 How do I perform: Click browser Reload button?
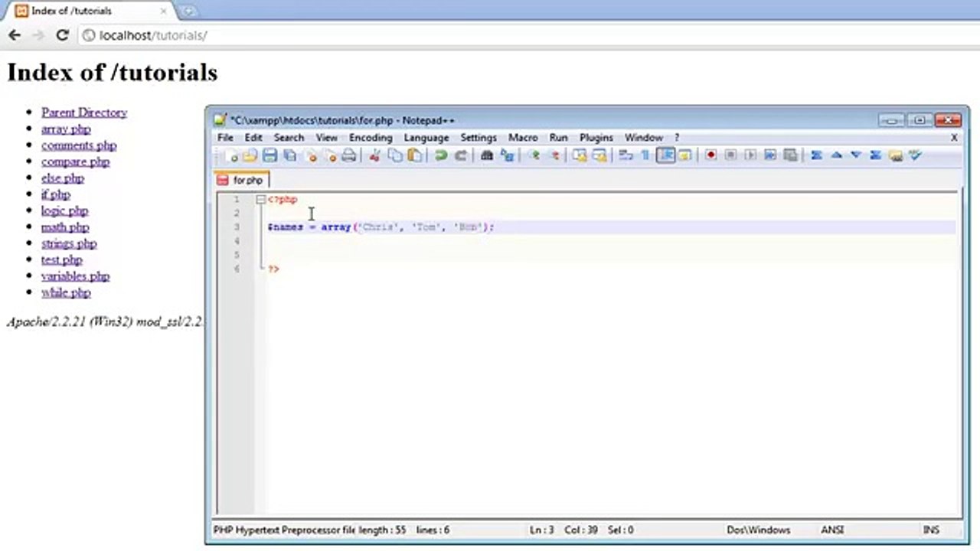(x=63, y=35)
